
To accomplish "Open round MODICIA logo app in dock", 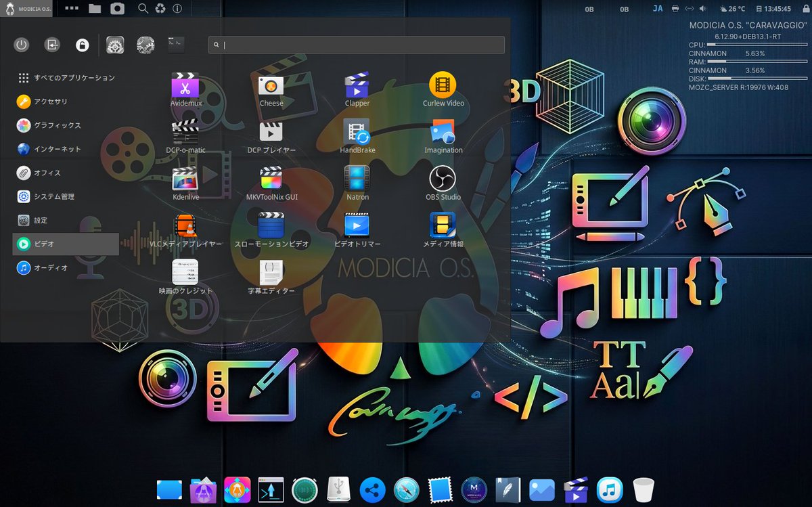I will 474,489.
